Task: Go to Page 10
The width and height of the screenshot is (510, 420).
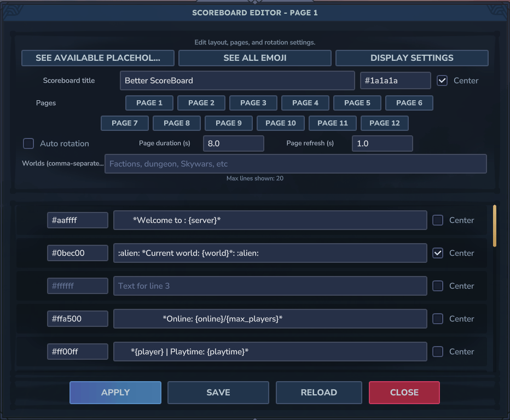Action: coord(280,123)
